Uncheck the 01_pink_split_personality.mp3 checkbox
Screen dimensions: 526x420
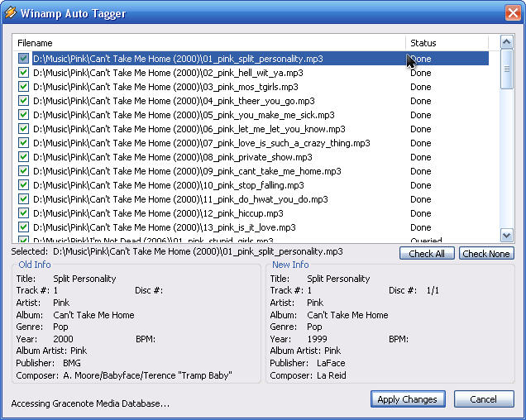coord(23,59)
